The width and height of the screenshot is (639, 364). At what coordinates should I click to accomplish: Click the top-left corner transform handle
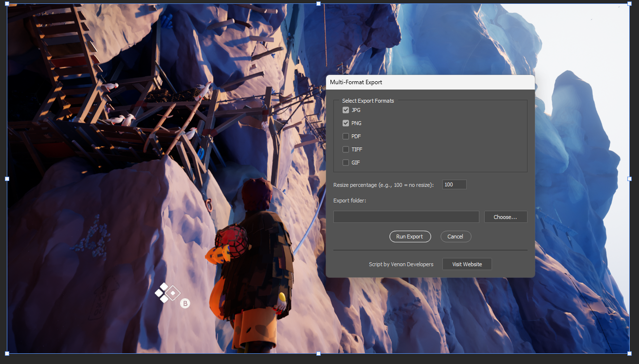pos(7,4)
